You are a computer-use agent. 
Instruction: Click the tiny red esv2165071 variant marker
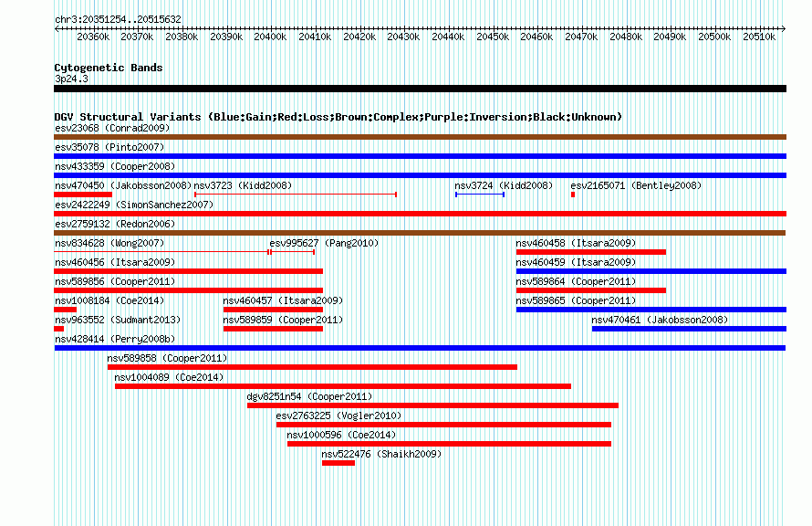pyautogui.click(x=573, y=195)
